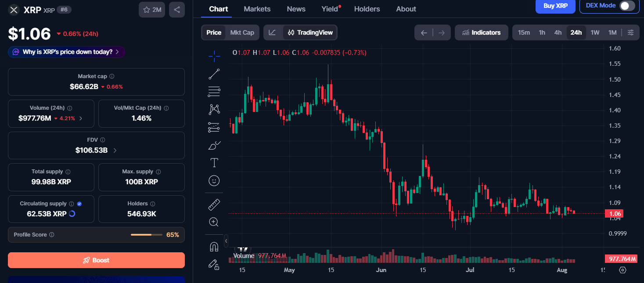
Task: Activate the zoom in tool
Action: tap(214, 222)
